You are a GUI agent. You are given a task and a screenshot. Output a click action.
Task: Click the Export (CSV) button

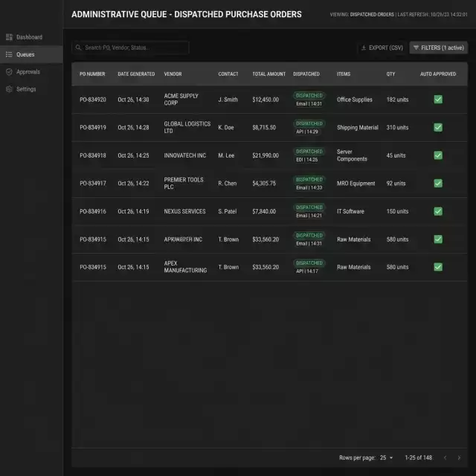pyautogui.click(x=382, y=48)
